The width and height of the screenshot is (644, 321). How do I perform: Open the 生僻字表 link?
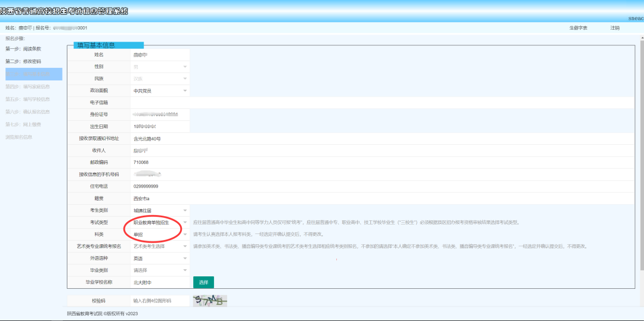(x=578, y=28)
